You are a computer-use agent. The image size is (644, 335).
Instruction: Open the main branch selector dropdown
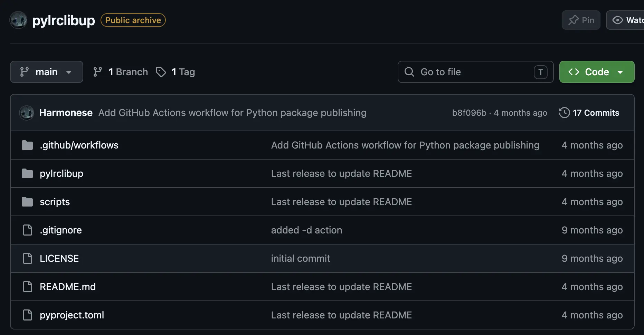47,72
